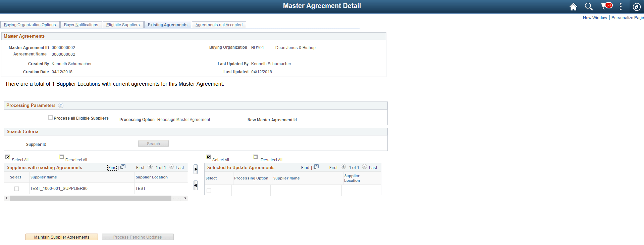Select supplier name TEST_1000-001_SUPPLIER90 cell

59,189
